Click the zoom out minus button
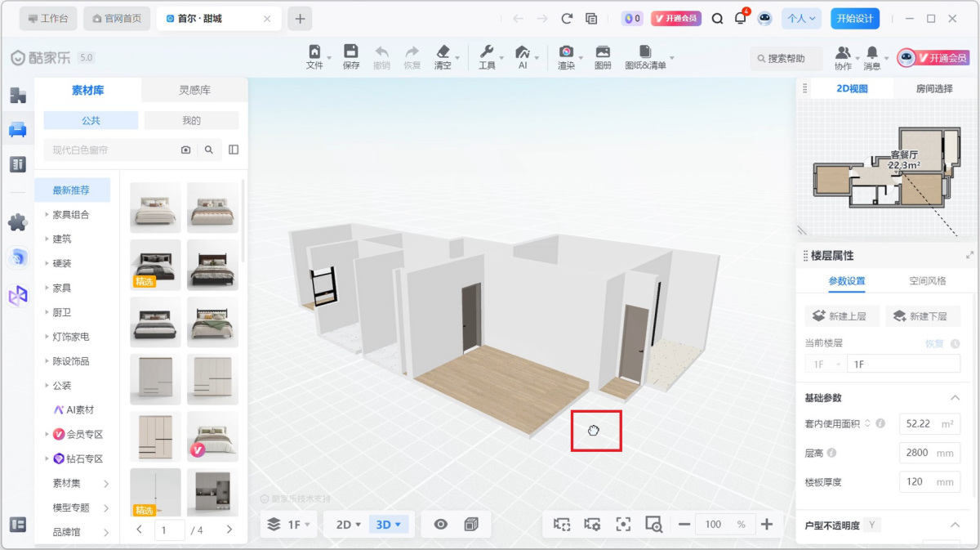This screenshot has width=980, height=550. pyautogui.click(x=684, y=525)
